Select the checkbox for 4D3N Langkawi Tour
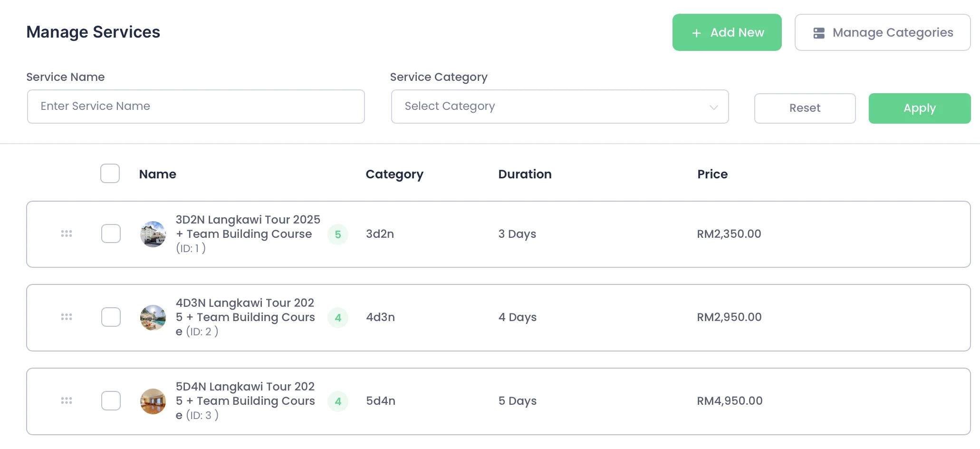980x449 pixels. point(111,317)
